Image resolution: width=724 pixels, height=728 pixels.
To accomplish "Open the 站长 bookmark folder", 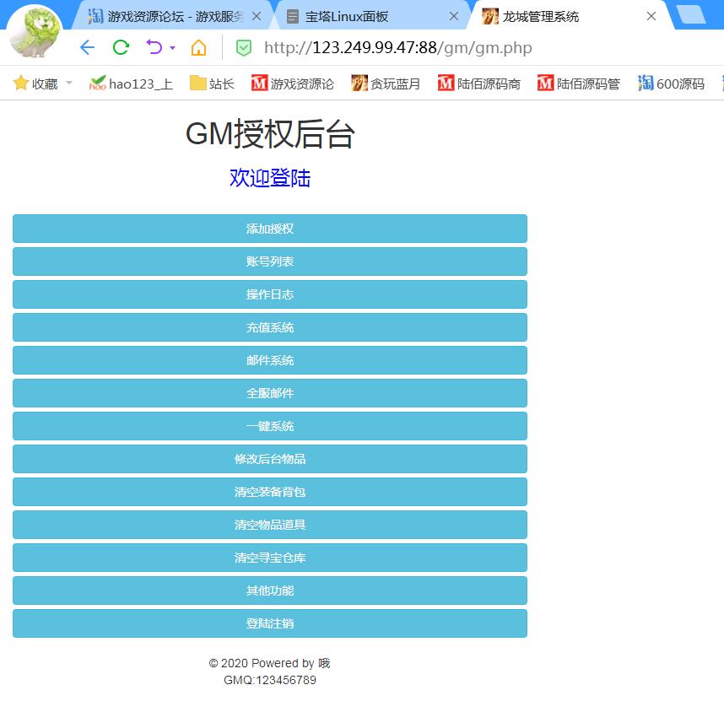I will (x=212, y=84).
